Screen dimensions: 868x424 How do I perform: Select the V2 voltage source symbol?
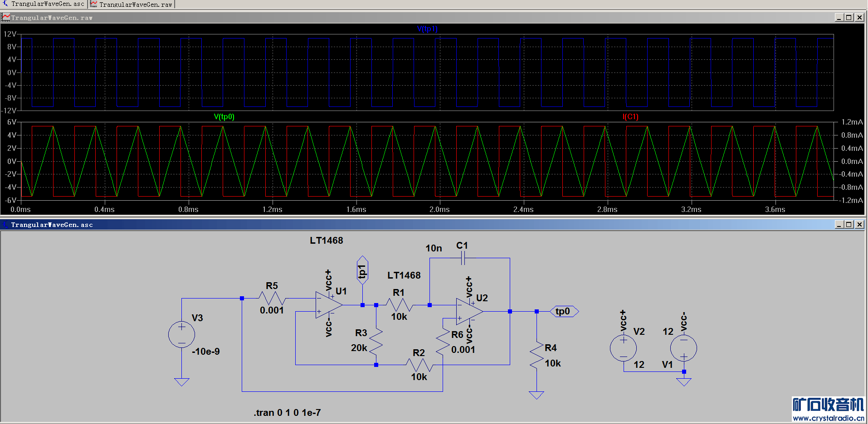623,348
